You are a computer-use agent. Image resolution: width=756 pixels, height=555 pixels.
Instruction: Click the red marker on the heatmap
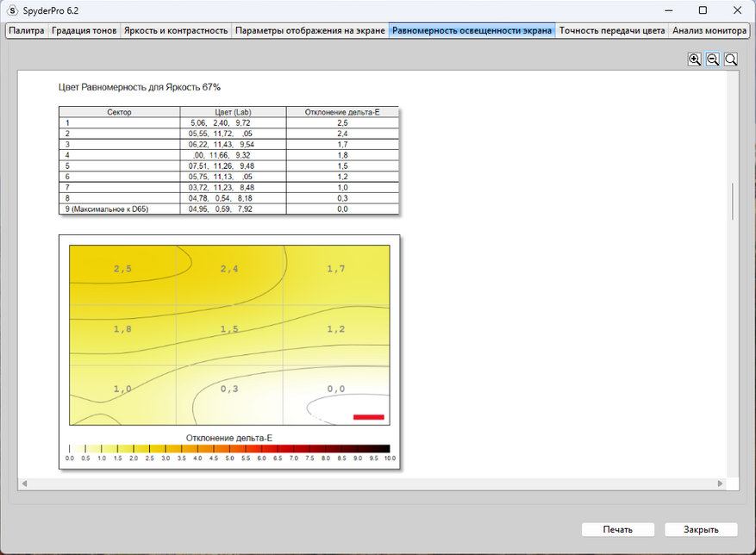point(369,417)
